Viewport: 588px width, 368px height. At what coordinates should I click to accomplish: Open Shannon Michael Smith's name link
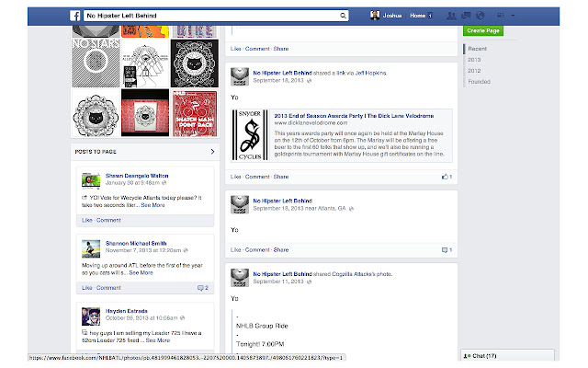(136, 243)
